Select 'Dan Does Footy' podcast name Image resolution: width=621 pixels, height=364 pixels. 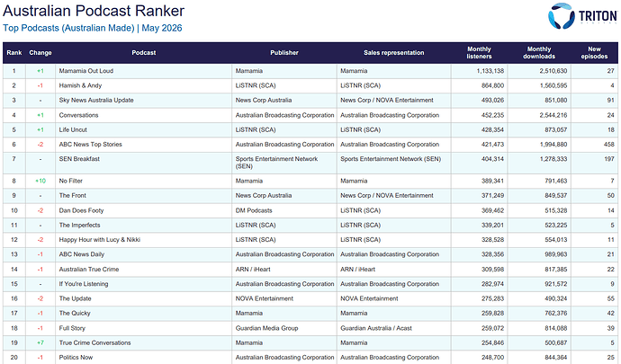click(81, 210)
